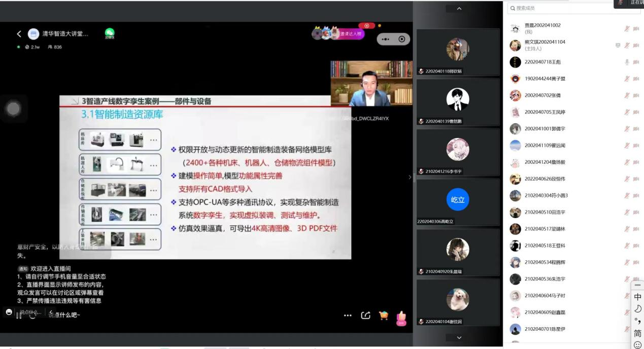Select video tile of 2202040104
The image size is (644, 349).
(x=458, y=303)
